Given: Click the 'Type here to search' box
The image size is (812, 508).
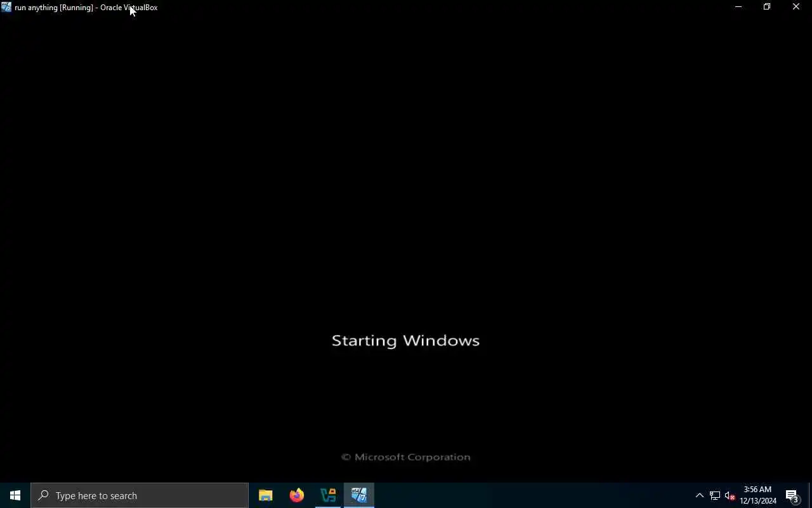Looking at the screenshot, I should (x=140, y=495).
